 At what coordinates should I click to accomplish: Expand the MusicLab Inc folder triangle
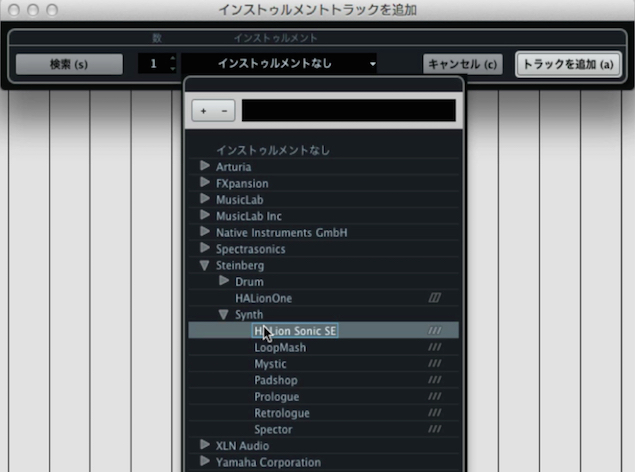click(x=205, y=215)
